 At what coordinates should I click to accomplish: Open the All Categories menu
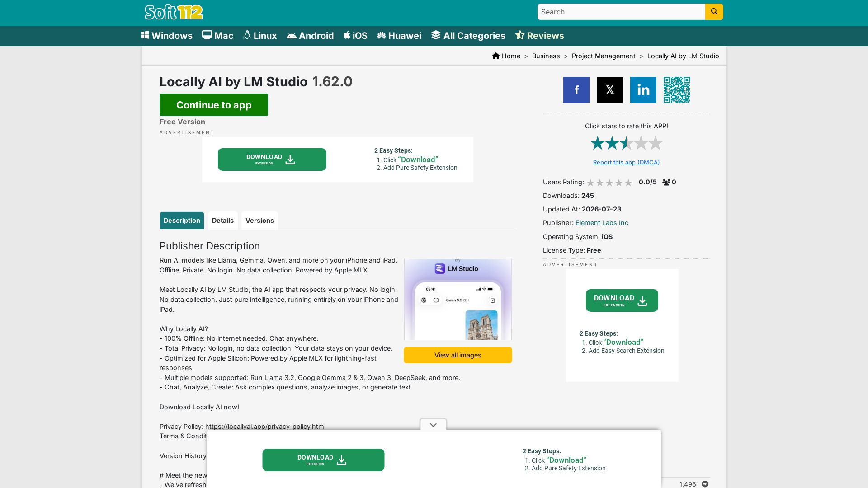tap(468, 36)
